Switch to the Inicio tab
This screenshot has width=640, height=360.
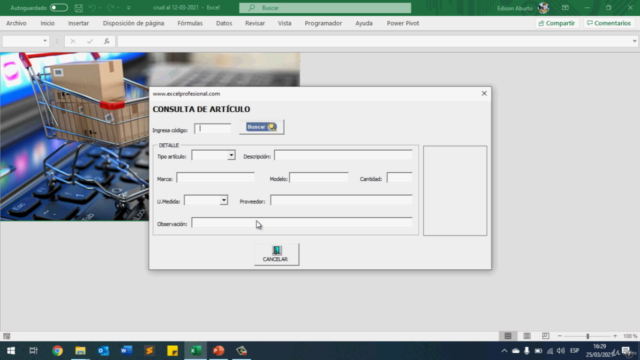click(x=47, y=23)
